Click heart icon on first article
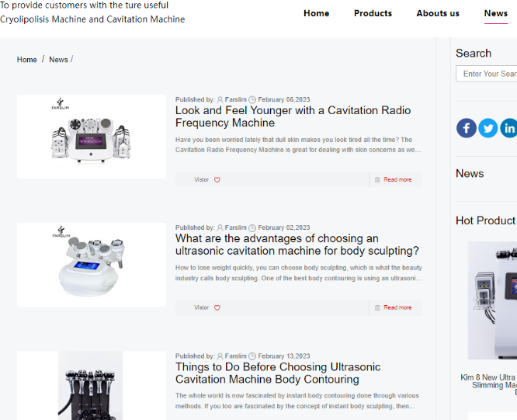517x420 pixels. pos(217,179)
